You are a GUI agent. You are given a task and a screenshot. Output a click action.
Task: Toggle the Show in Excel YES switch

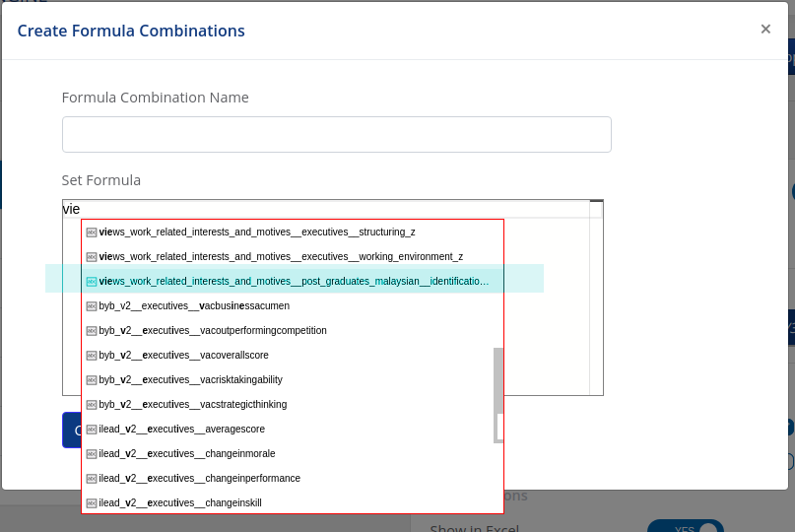click(x=686, y=527)
